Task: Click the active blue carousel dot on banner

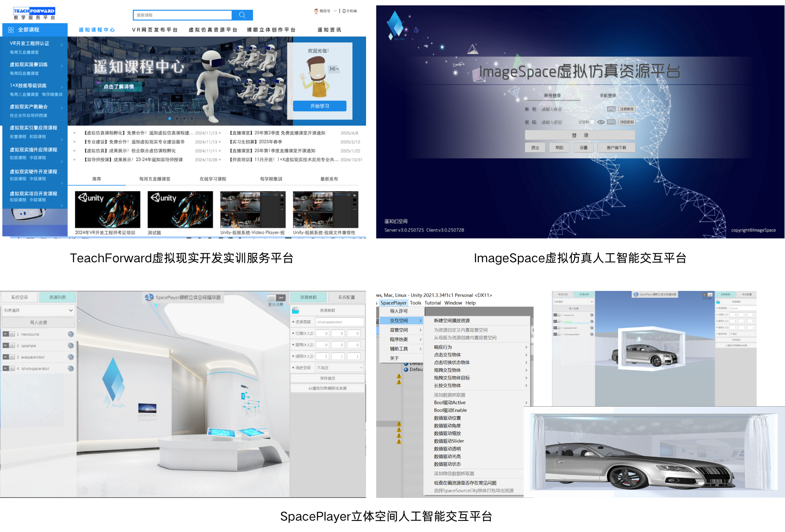Action: [x=169, y=118]
